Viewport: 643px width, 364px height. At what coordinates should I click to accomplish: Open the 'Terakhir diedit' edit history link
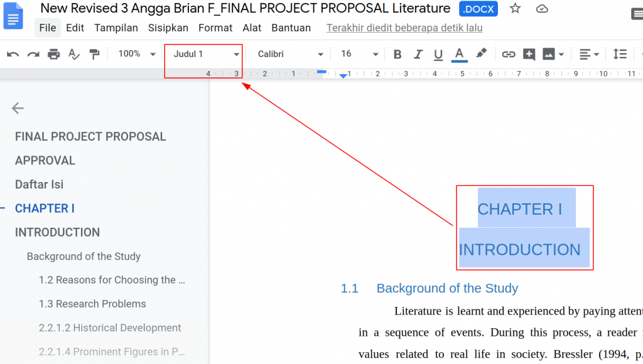404,28
